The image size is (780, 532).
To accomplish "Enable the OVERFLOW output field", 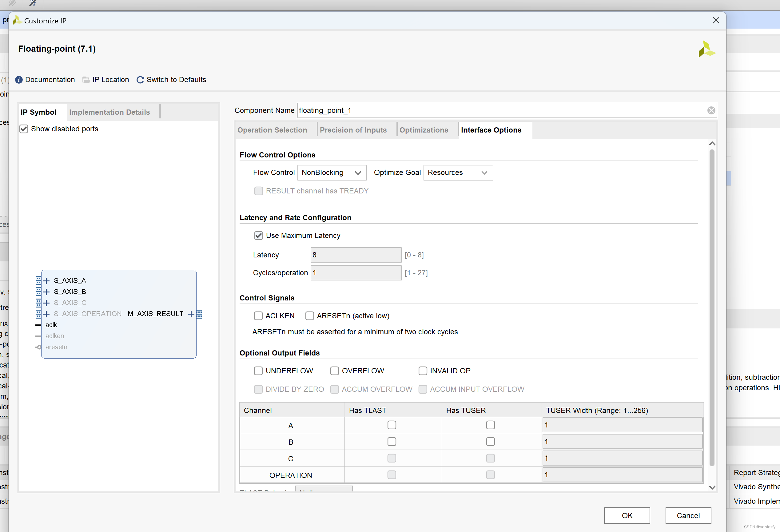I will [x=334, y=371].
